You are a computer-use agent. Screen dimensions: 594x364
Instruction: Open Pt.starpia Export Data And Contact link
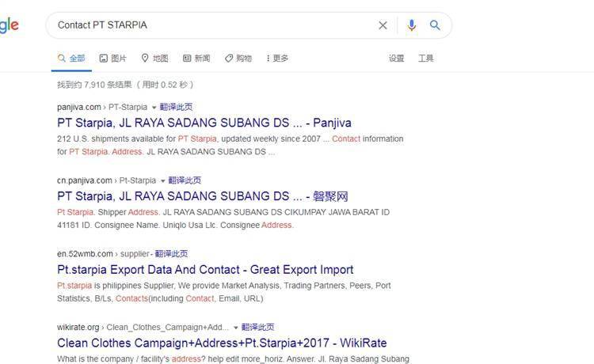pyautogui.click(x=205, y=269)
